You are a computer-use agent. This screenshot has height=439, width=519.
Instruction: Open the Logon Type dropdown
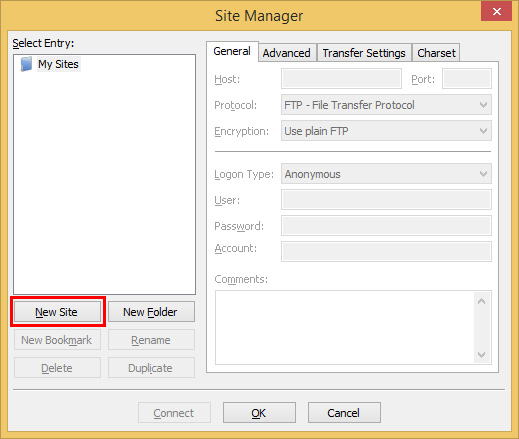pos(386,174)
